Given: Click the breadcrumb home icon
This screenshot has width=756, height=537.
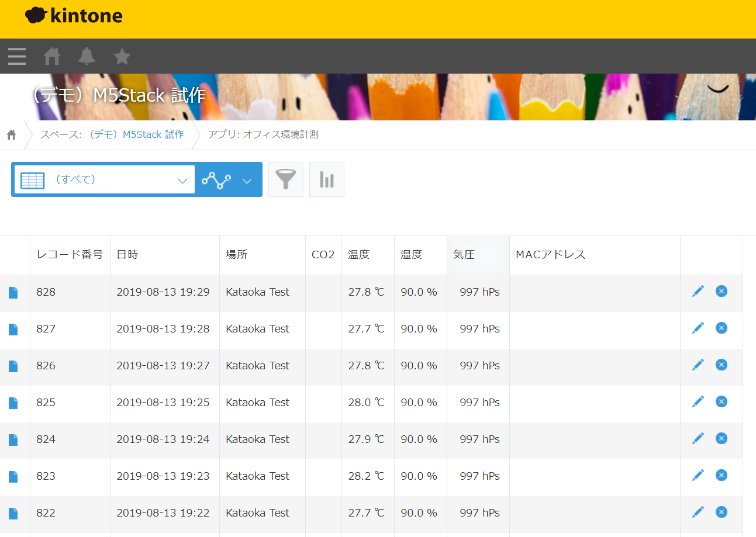Looking at the screenshot, I should point(11,135).
